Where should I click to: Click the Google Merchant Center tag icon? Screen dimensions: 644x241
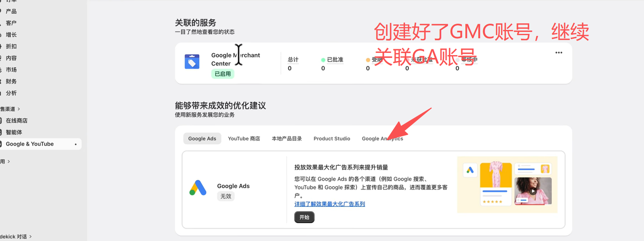192,62
